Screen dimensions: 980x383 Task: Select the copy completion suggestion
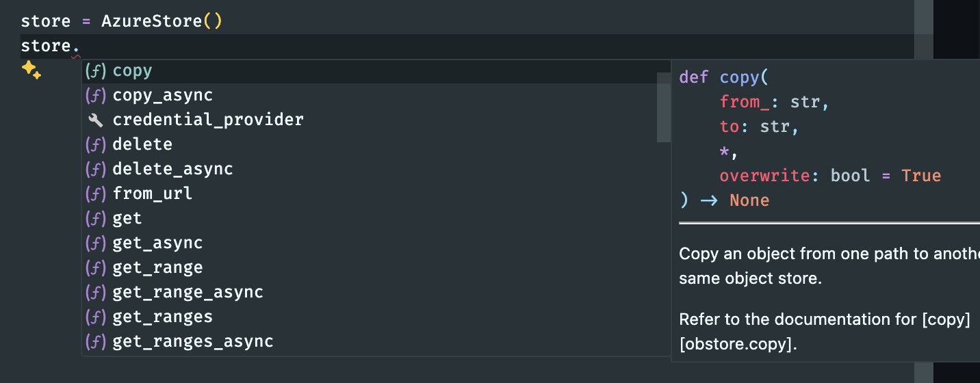[133, 71]
